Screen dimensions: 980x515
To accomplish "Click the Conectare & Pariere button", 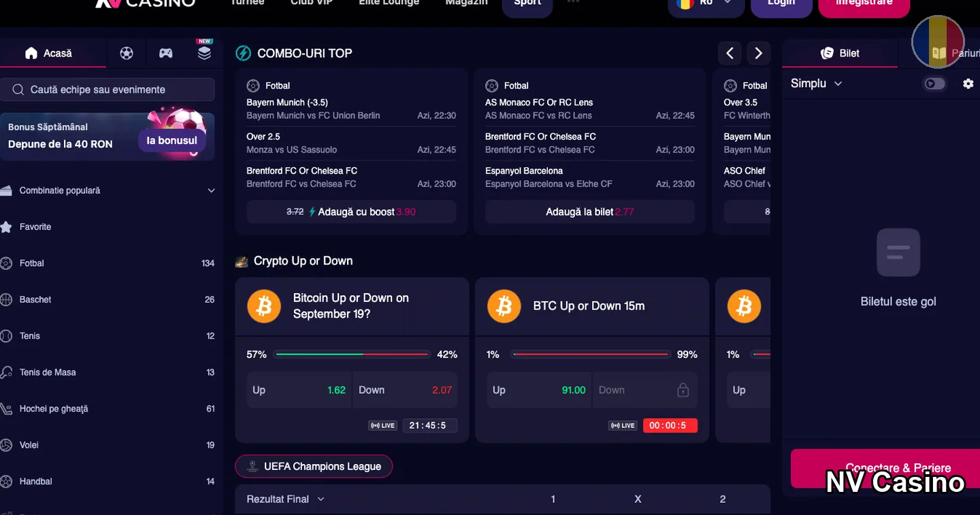I will coord(885,468).
